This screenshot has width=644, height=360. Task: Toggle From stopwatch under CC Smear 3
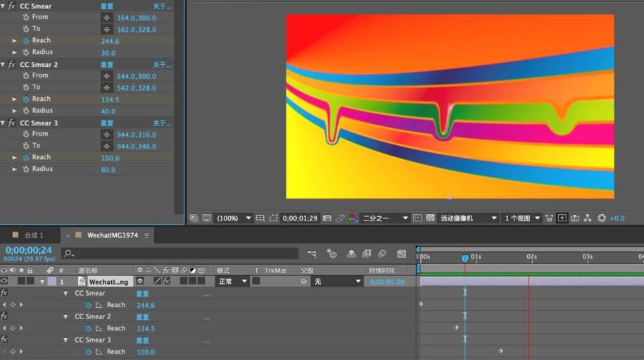coord(26,134)
